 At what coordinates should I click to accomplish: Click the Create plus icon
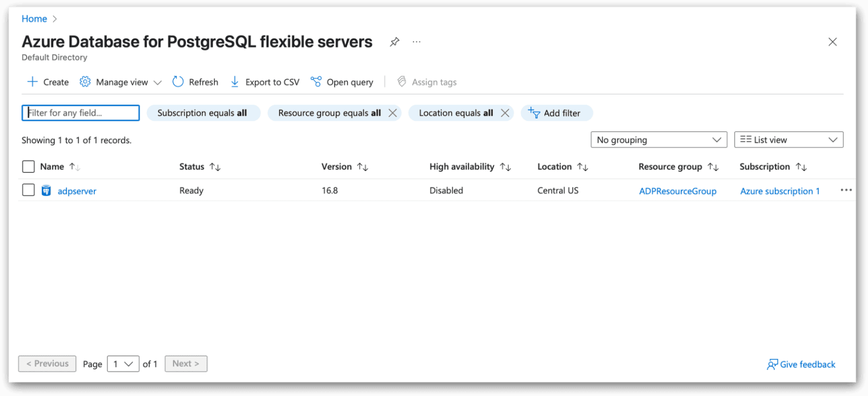click(32, 81)
